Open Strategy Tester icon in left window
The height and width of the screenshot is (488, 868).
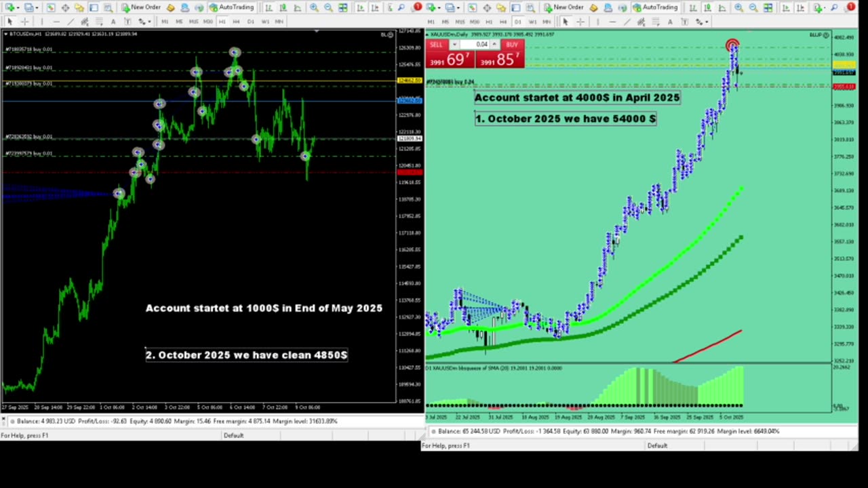pos(108,7)
